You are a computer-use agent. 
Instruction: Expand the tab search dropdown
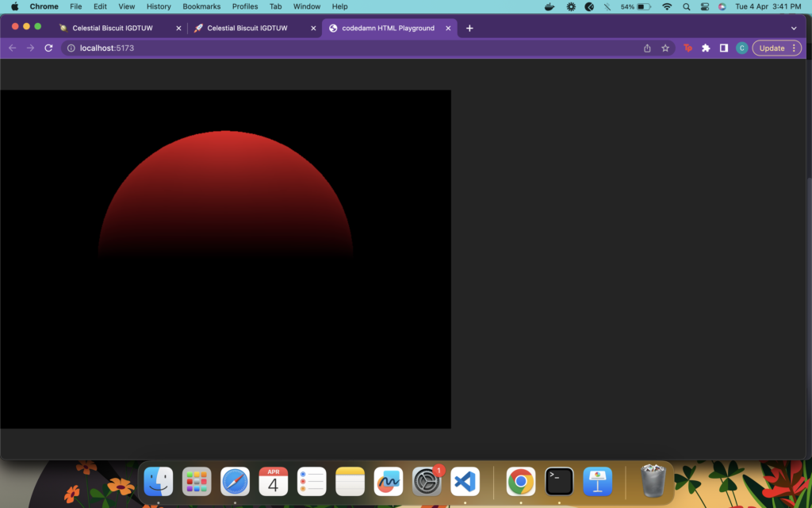(x=794, y=29)
